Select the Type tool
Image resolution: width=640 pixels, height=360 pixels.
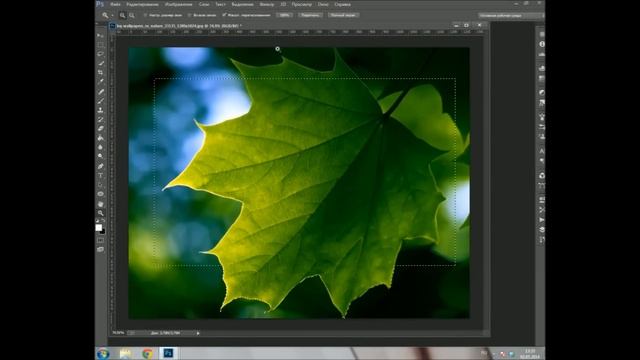(x=100, y=176)
